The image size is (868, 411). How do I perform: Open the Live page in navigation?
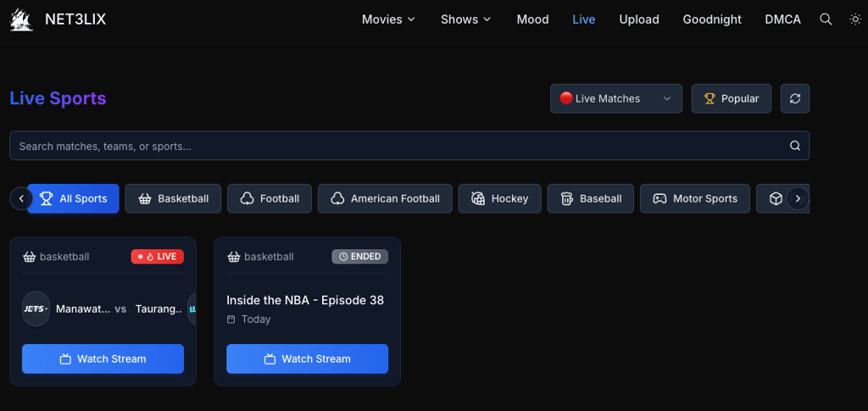click(583, 19)
